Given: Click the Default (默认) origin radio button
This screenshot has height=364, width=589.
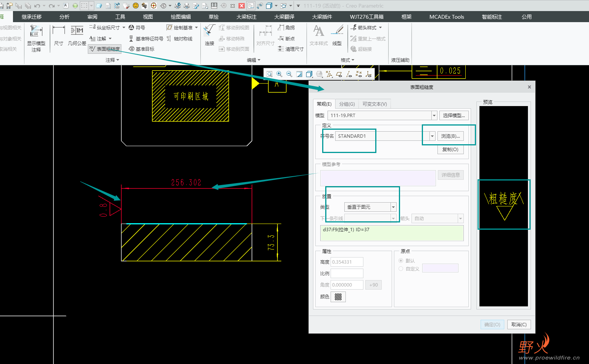Looking at the screenshot, I should point(401,261).
